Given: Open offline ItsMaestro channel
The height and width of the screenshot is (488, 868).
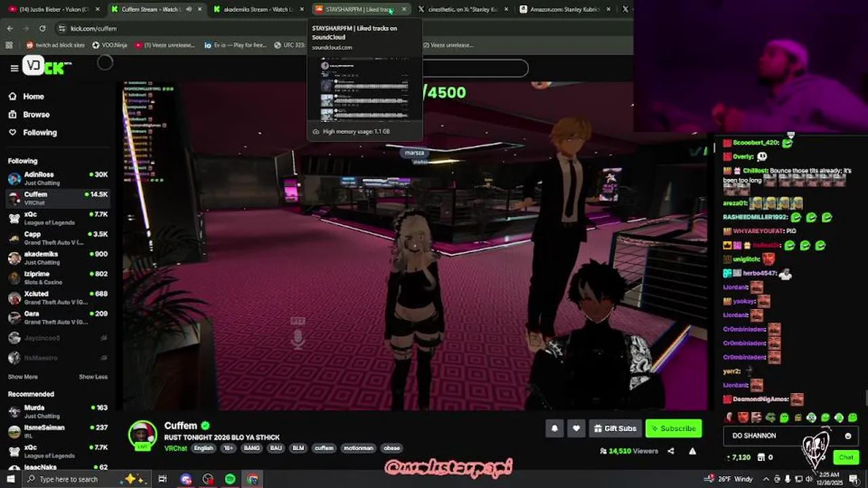Looking at the screenshot, I should tap(58, 357).
